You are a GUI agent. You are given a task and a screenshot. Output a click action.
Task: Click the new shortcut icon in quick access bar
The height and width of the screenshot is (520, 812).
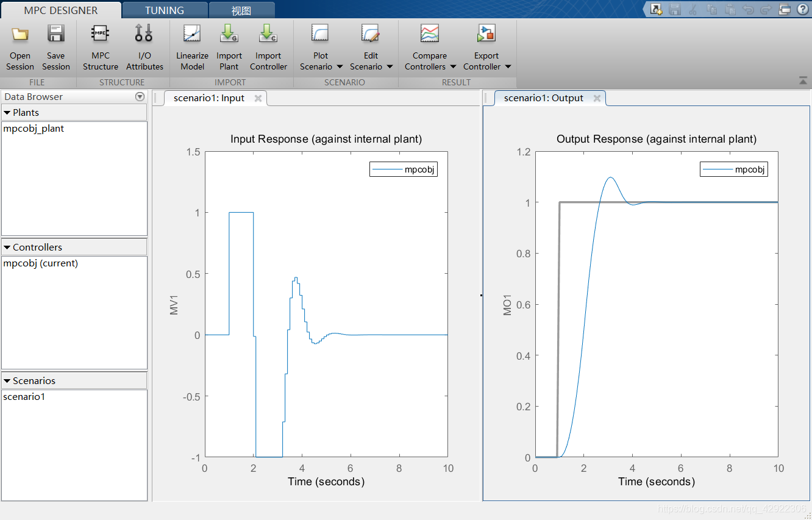[656, 9]
